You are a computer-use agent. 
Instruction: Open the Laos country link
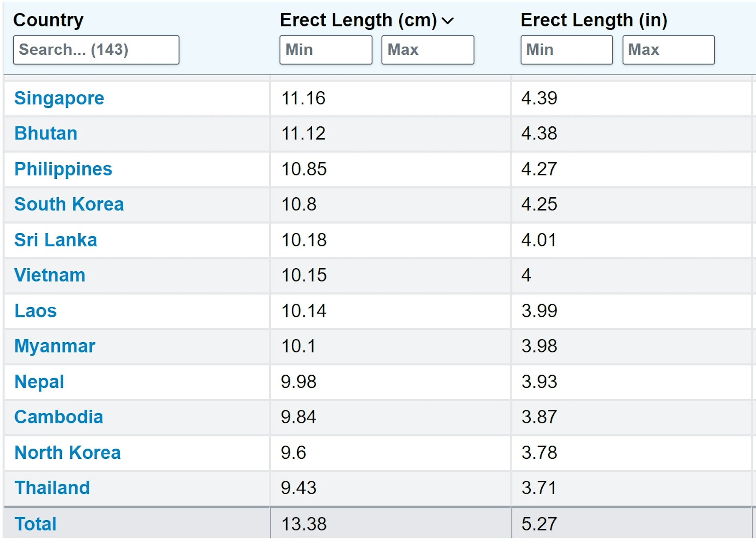(x=35, y=311)
